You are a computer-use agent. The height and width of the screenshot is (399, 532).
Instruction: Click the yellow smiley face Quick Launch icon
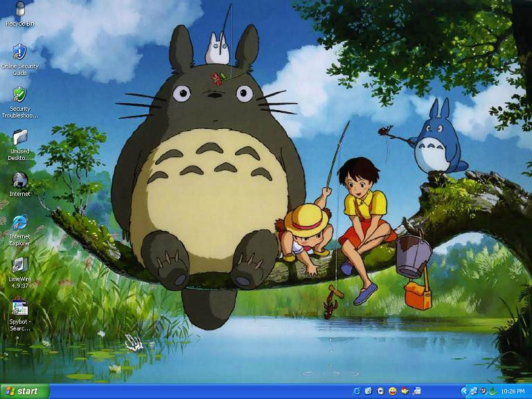click(x=393, y=391)
